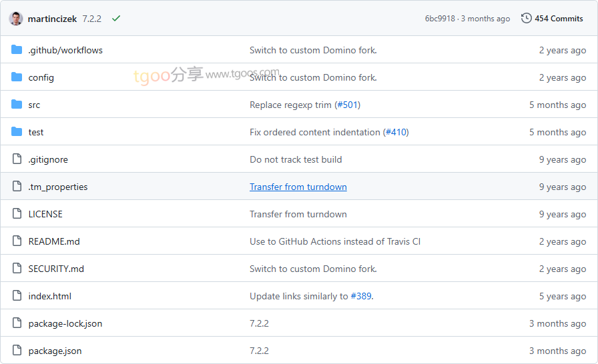598x364 pixels.
Task: Click the 'Transfer from turndown' underlined commit link
Action: click(298, 187)
